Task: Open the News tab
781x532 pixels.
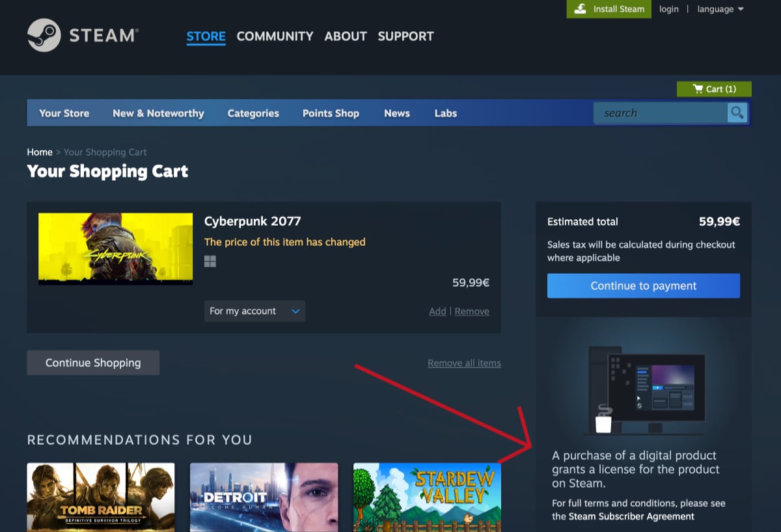Action: pos(397,113)
